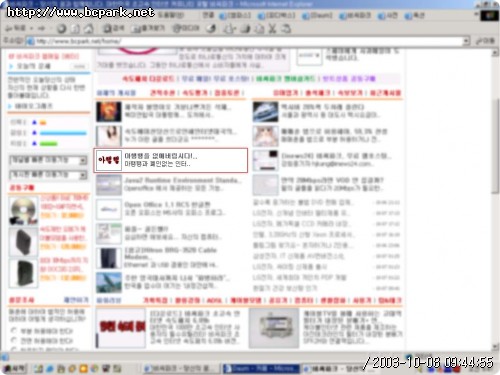Open the Search (검색) pane
Screen dimensions: 500x375
pyautogui.click(x=113, y=29)
